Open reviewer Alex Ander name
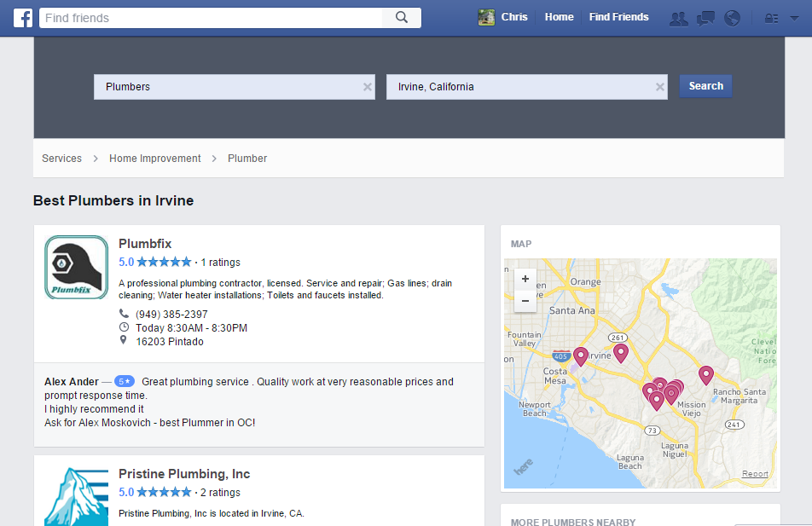Image resolution: width=812 pixels, height=526 pixels. pyautogui.click(x=72, y=382)
